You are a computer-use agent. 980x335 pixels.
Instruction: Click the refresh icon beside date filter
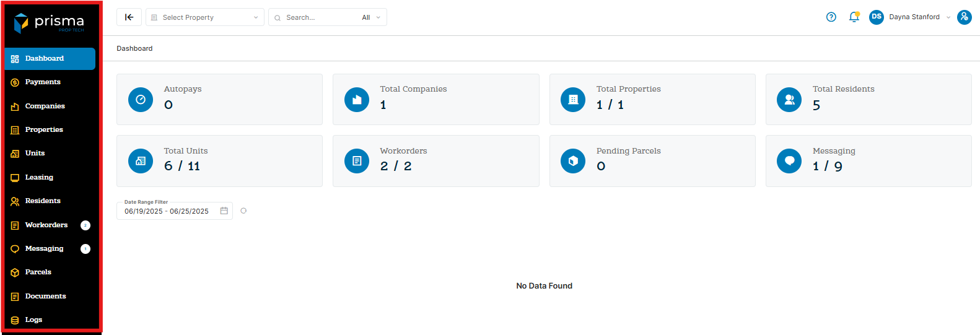(243, 211)
